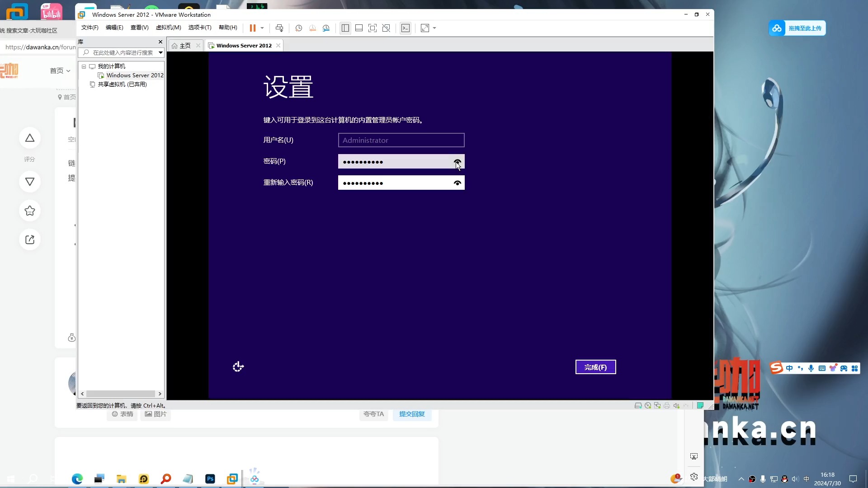
Task: Open Photoshop from the taskbar
Action: (x=210, y=479)
